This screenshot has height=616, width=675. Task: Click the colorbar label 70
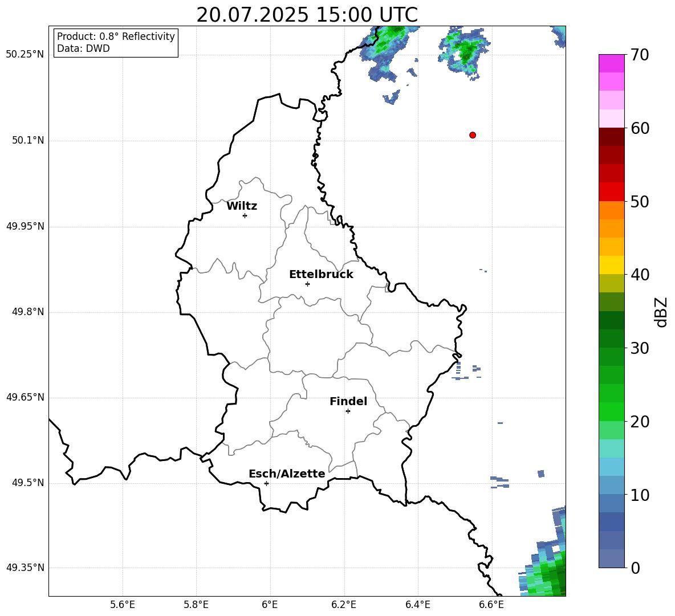tap(640, 55)
